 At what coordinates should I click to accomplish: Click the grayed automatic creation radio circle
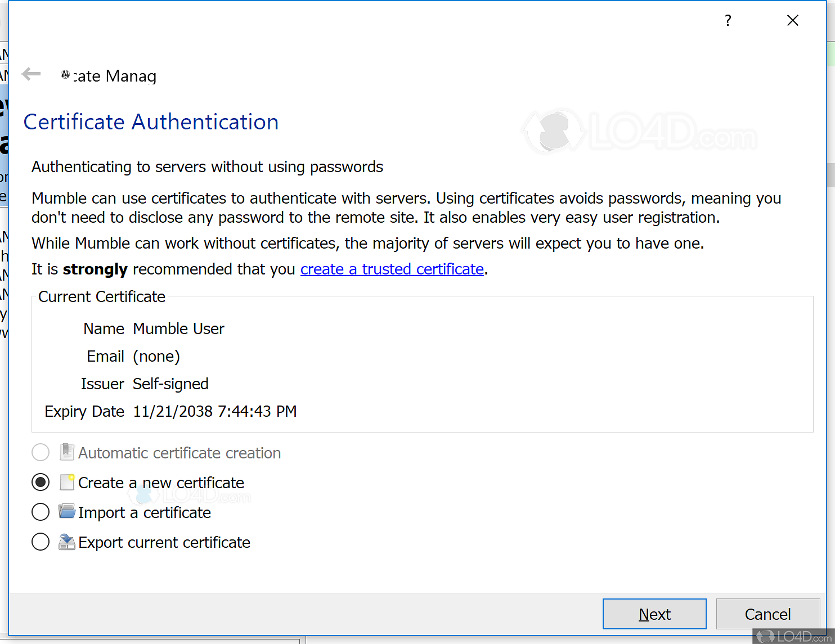[x=40, y=452]
